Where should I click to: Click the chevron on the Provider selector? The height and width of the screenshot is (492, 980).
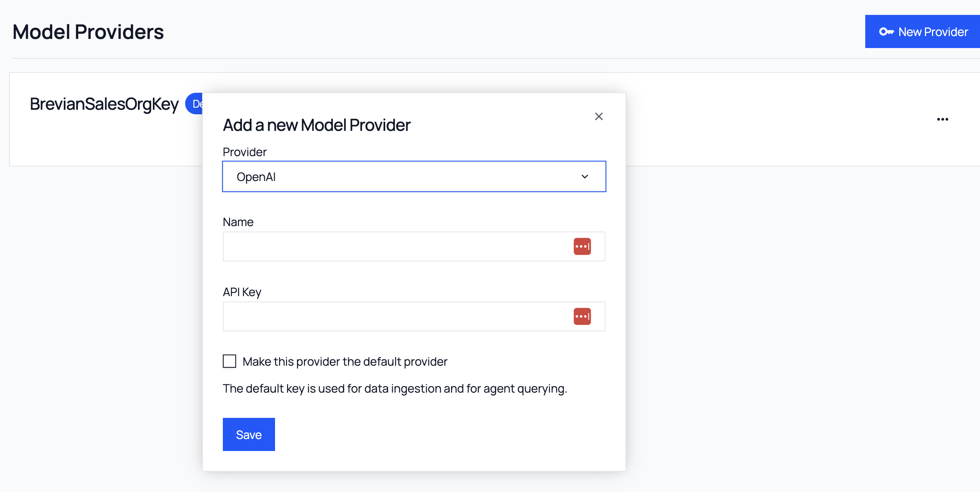585,176
